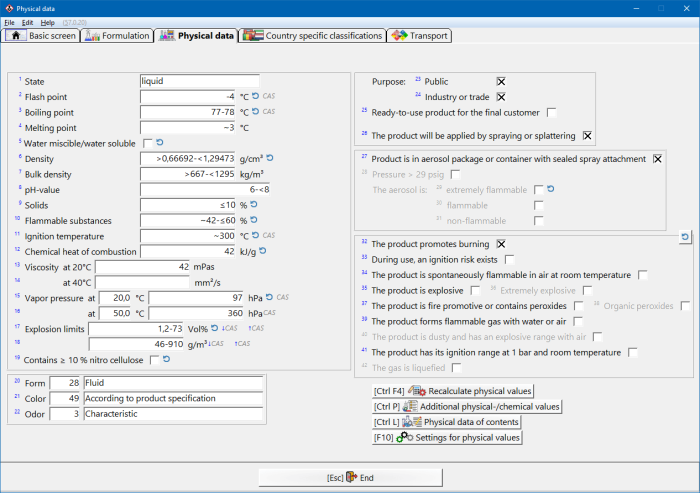Click reset arrow next to nitro cellulose checkbox
The height and width of the screenshot is (493, 700).
click(x=166, y=359)
